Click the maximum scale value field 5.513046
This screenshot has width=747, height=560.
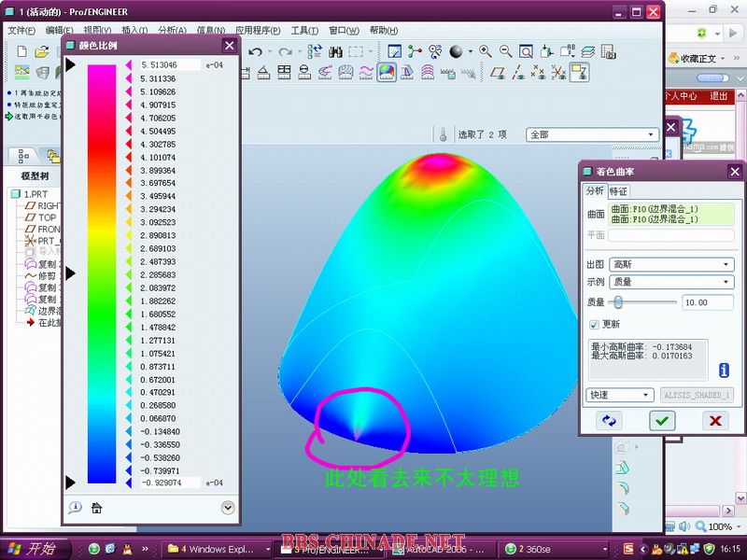(x=170, y=64)
